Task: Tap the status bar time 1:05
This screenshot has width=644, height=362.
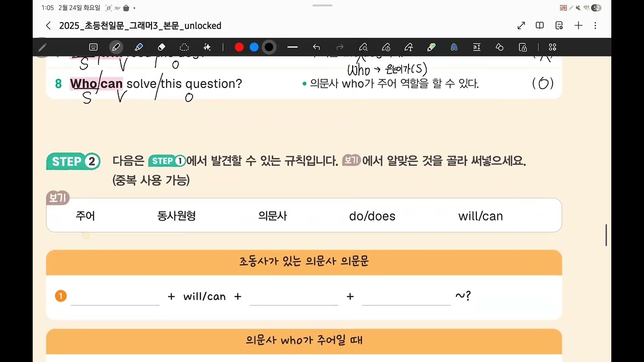Action: 48,8
